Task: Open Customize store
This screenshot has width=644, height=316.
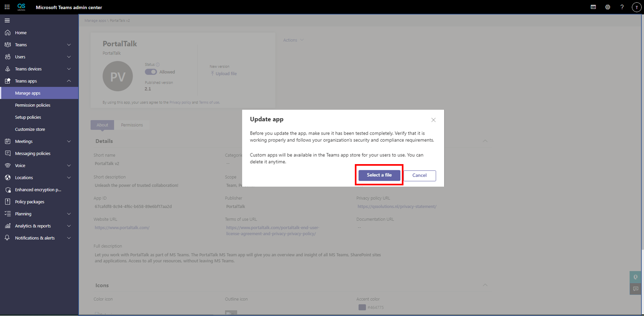Action: click(x=30, y=129)
